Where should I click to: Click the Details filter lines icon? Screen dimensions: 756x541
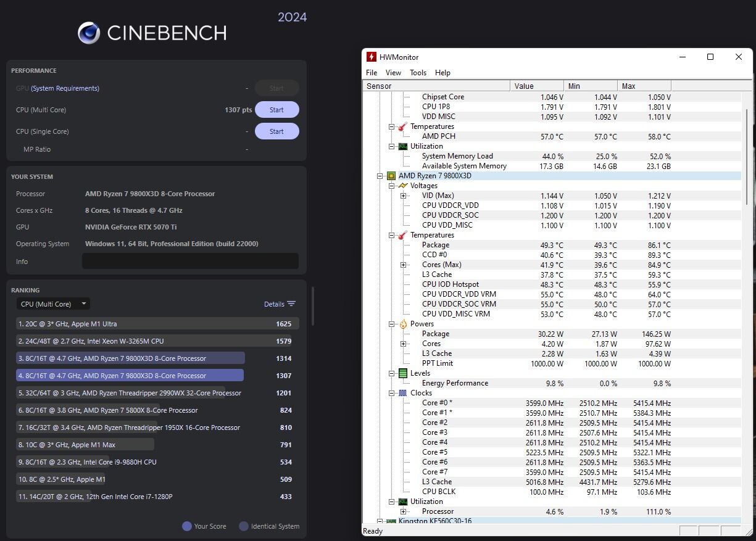point(291,304)
